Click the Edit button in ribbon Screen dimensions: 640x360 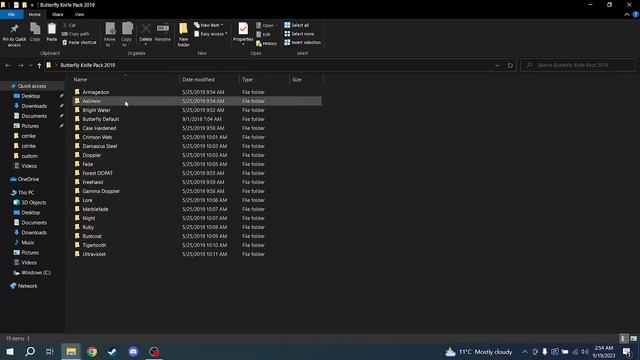(263, 34)
